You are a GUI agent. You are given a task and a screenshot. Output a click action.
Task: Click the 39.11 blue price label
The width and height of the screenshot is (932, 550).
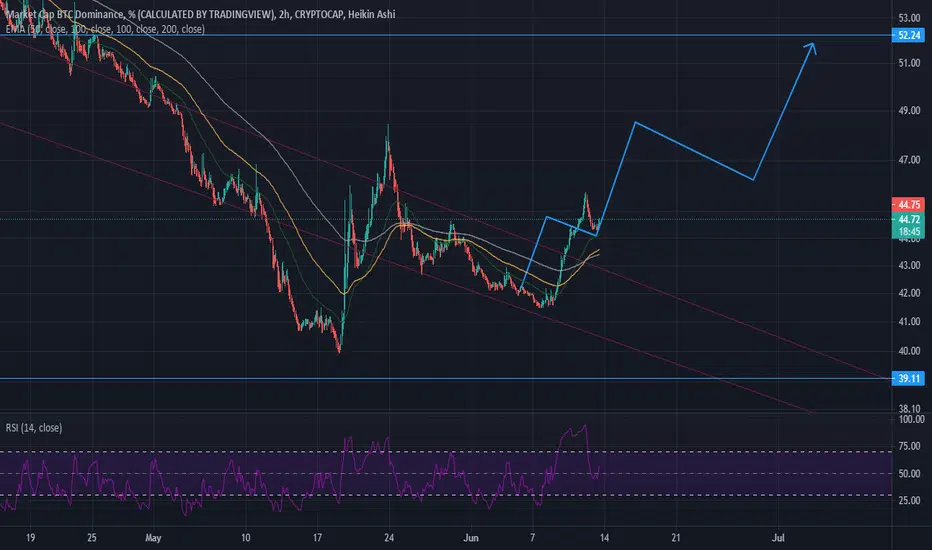(908, 378)
